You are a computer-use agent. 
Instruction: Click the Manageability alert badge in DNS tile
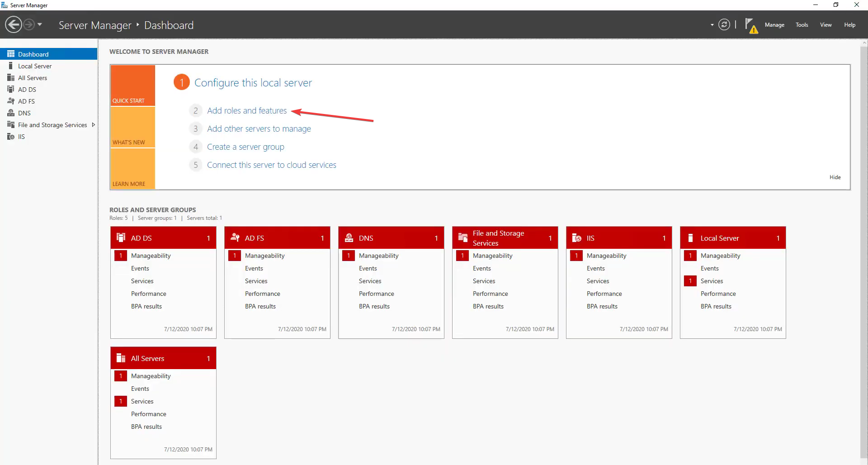349,256
